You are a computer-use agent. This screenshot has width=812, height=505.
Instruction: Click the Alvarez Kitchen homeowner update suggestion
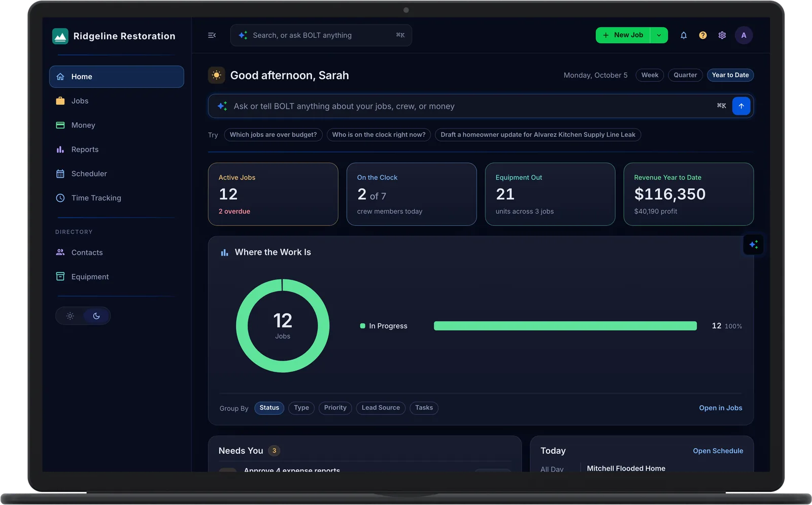(538, 135)
